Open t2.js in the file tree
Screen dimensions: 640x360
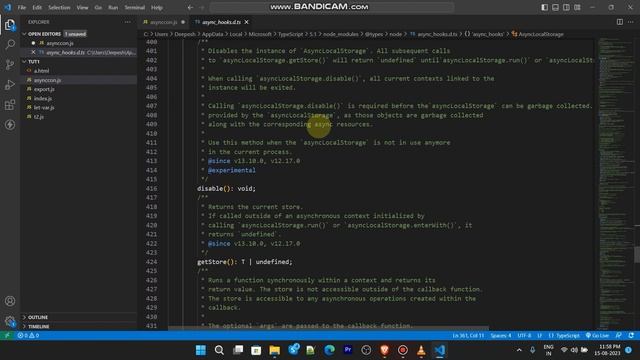[x=79, y=117]
